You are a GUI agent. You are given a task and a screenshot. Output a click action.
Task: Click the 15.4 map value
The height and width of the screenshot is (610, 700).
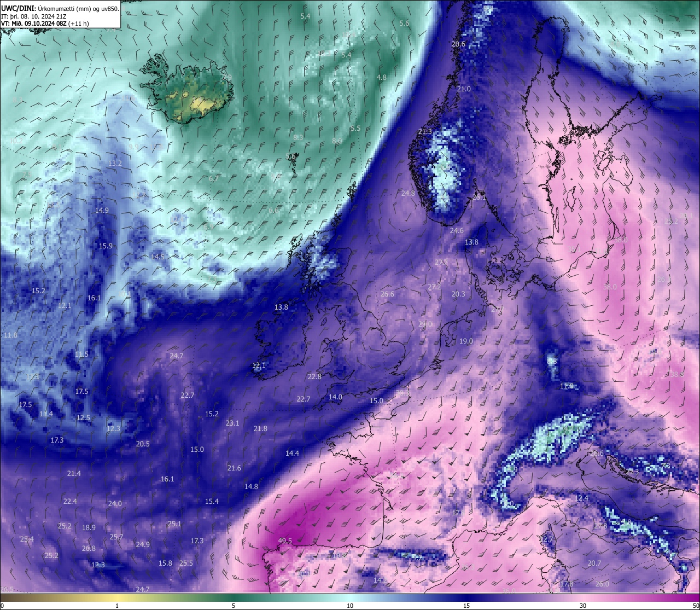(x=212, y=501)
